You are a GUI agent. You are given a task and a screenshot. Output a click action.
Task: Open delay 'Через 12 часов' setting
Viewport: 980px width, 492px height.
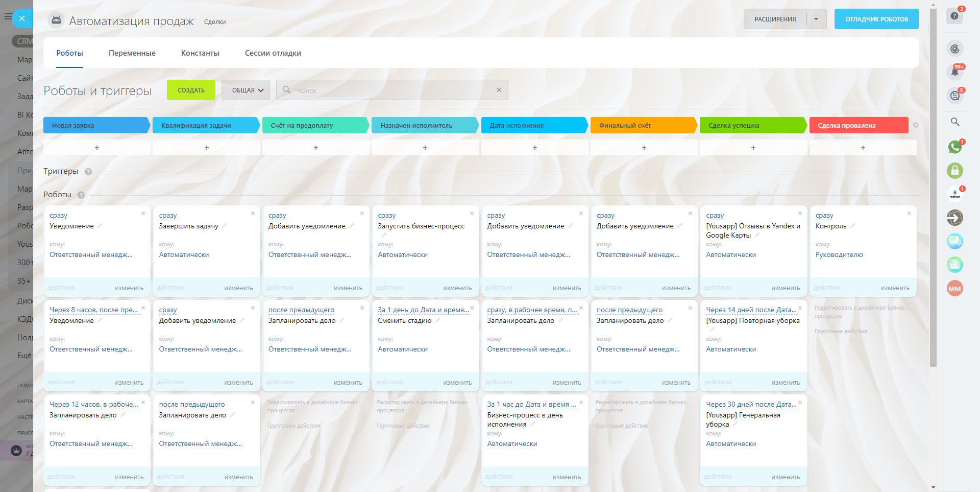tap(94, 405)
